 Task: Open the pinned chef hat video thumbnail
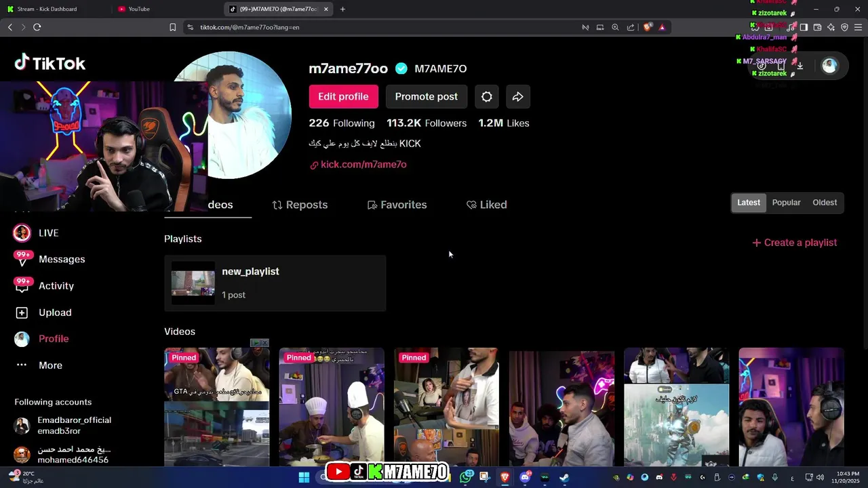click(332, 407)
